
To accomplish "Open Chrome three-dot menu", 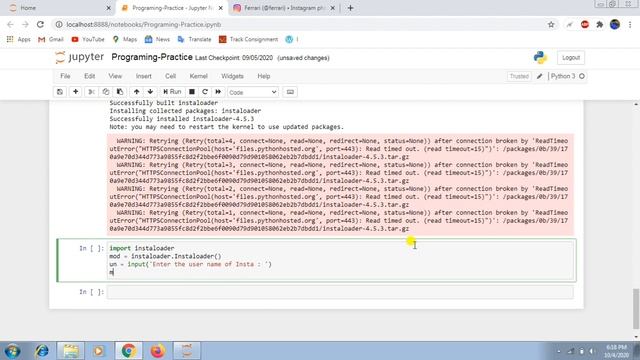I will tap(630, 24).
